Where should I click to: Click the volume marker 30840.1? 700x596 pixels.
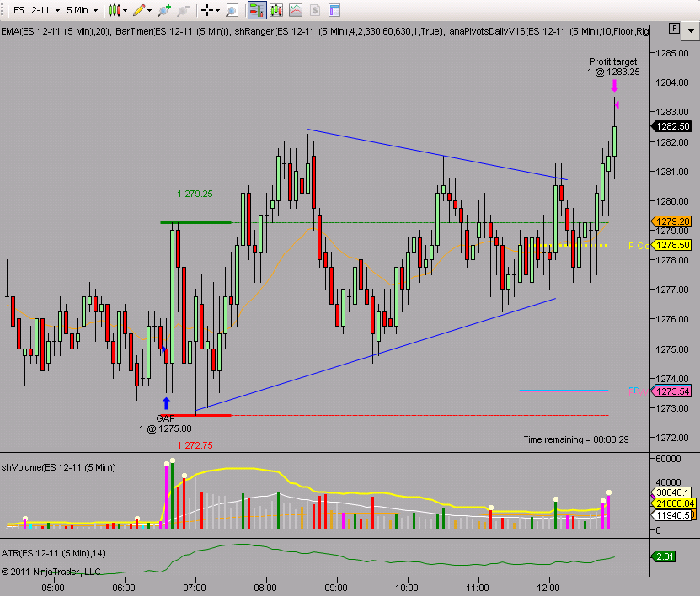click(673, 492)
